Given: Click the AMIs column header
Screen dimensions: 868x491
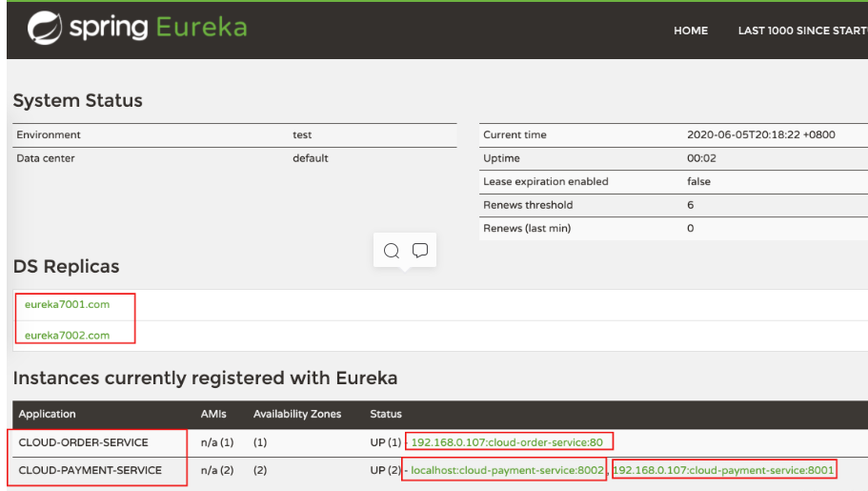Looking at the screenshot, I should tap(213, 414).
